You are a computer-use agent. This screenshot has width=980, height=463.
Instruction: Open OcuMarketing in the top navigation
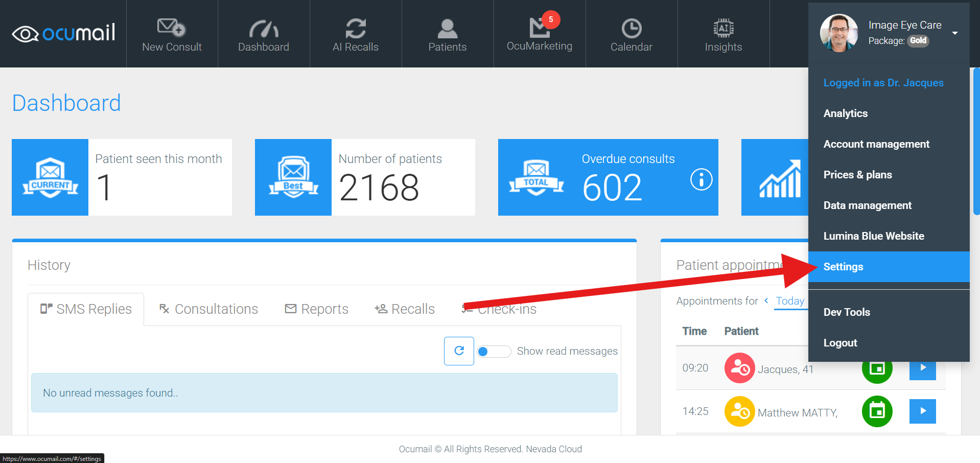540,34
